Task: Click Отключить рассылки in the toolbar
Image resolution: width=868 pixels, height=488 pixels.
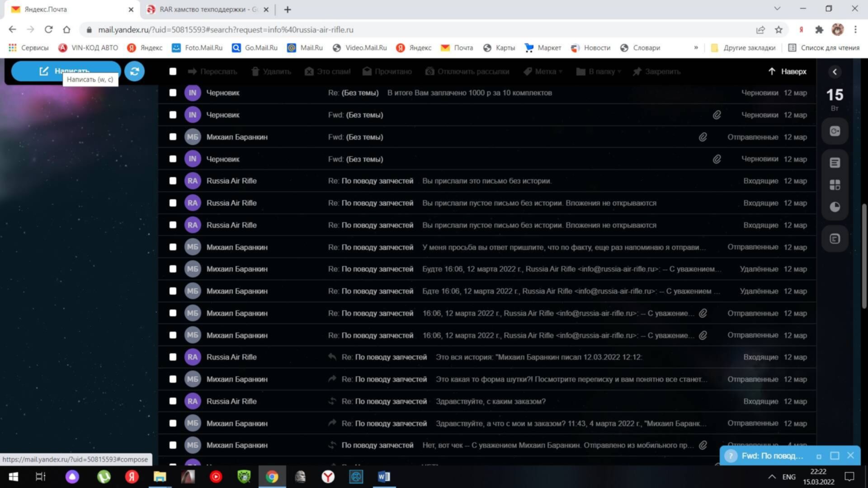Action: [x=467, y=71]
